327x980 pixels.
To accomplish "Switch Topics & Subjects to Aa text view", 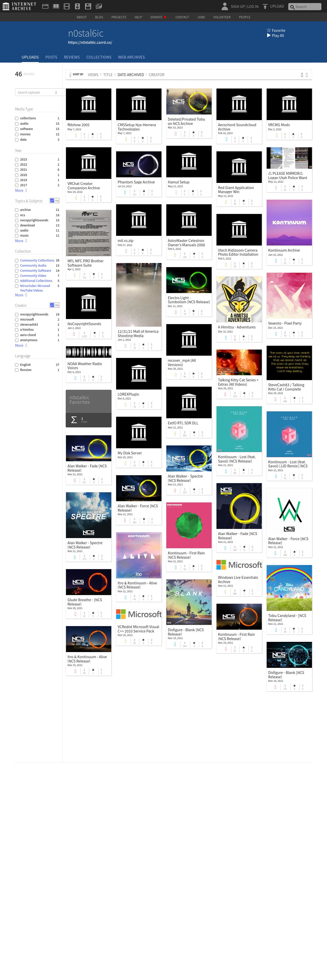I will (x=57, y=200).
